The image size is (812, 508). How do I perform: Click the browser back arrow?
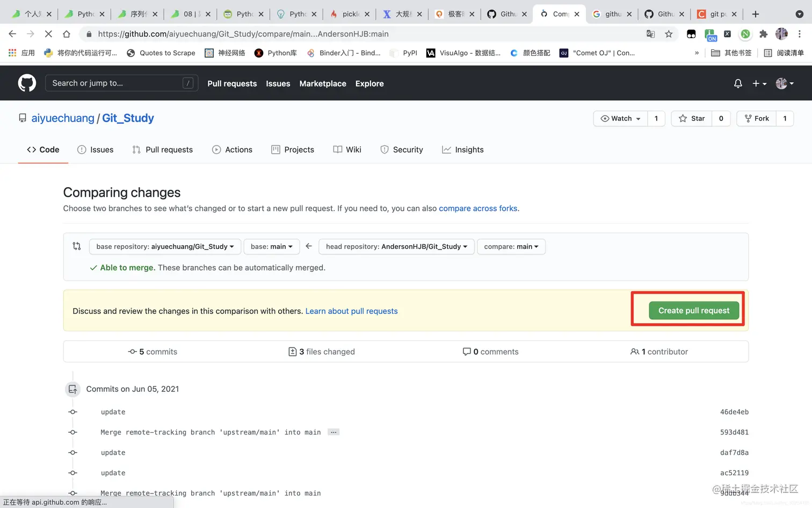(x=12, y=34)
